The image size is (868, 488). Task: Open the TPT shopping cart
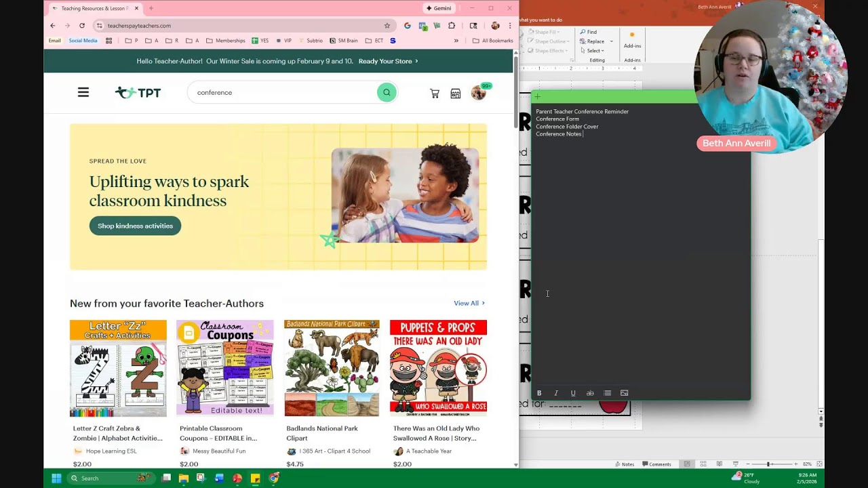click(435, 94)
